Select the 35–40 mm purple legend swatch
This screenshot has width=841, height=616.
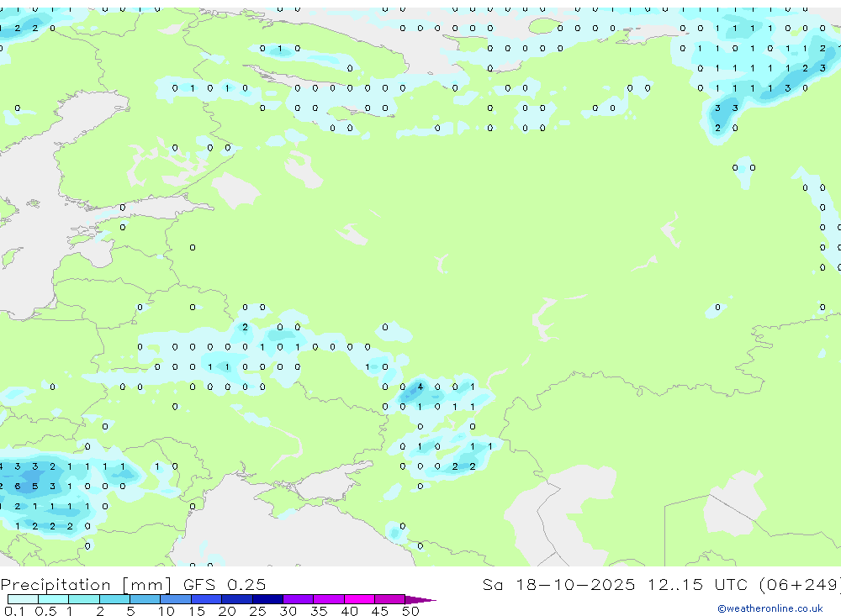click(x=329, y=599)
